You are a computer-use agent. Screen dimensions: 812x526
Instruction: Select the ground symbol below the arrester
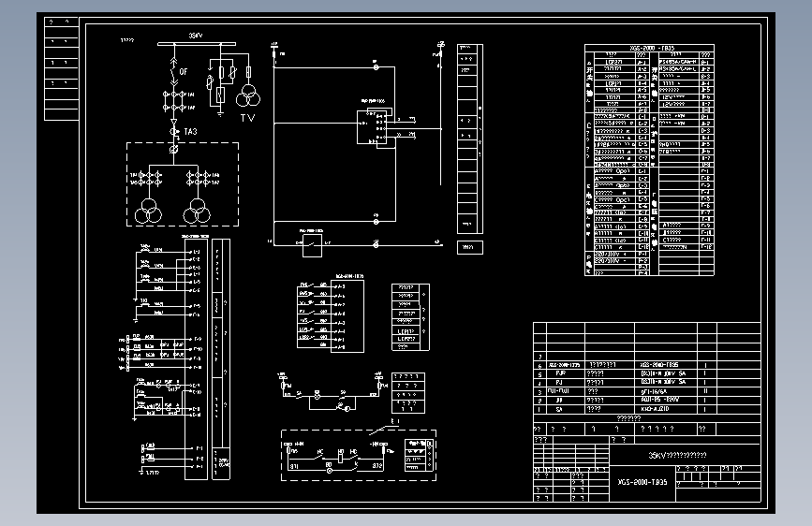(x=221, y=113)
